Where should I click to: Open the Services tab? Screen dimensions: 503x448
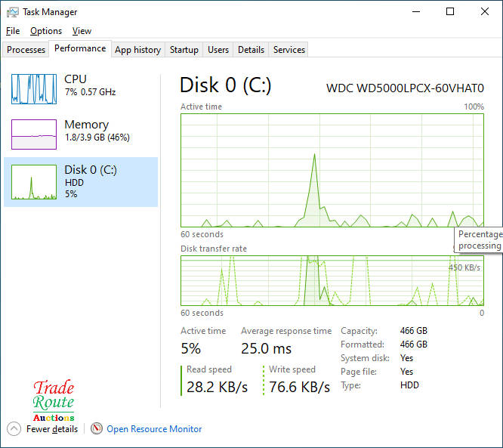tap(289, 50)
